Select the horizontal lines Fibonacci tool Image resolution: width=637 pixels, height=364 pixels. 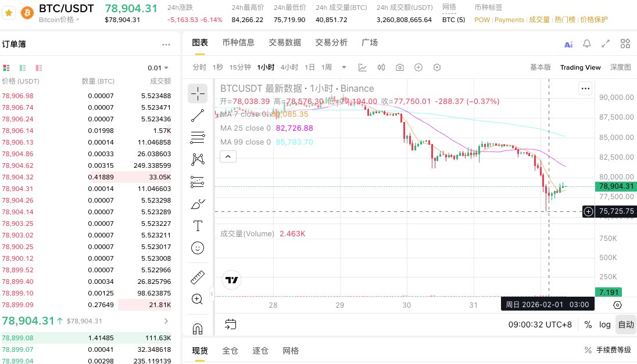coord(198,138)
